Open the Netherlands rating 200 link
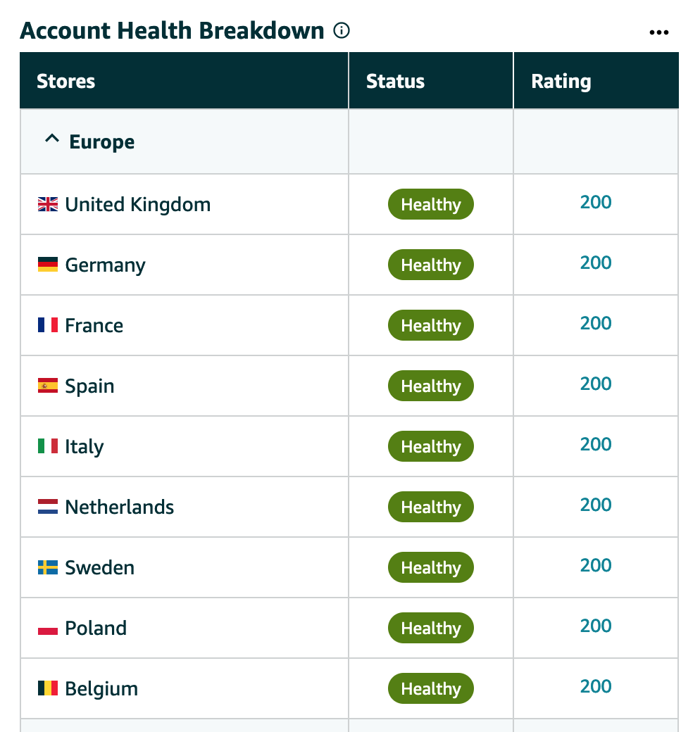 pyautogui.click(x=596, y=505)
